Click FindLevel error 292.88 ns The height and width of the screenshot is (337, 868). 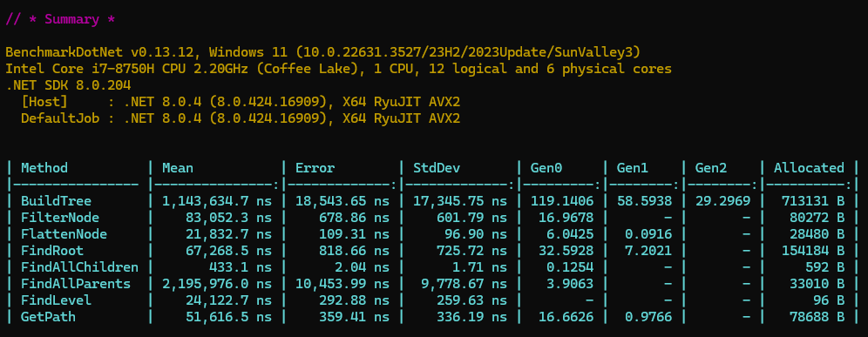tap(355, 300)
